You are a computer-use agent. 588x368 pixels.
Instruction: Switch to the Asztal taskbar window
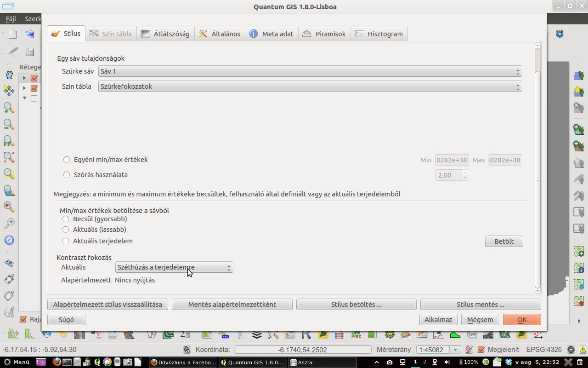(322, 362)
